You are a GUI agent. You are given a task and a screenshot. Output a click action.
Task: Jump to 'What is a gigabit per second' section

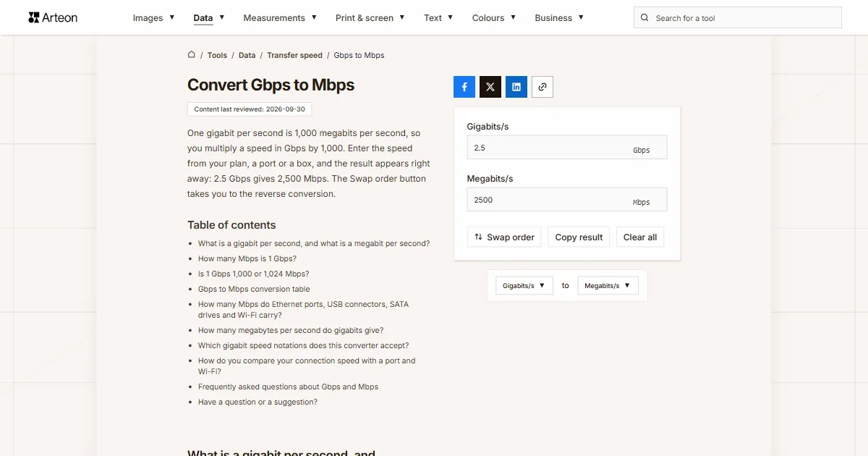click(x=314, y=243)
